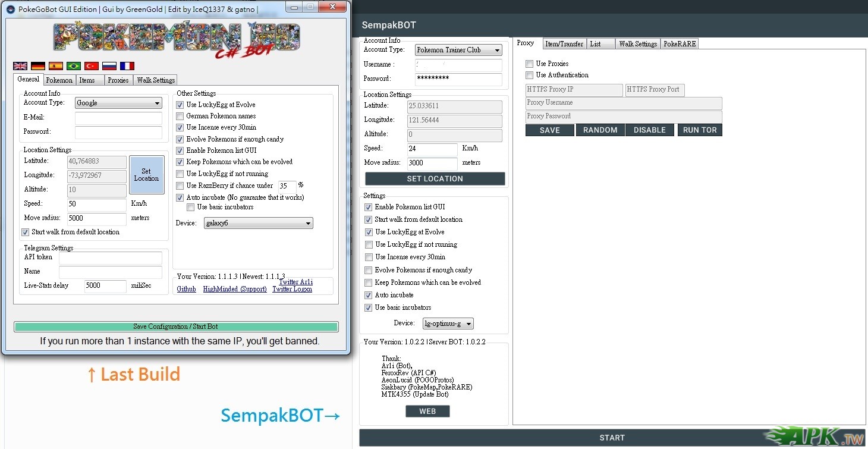Open PokeRARE tab in SempakBOT
This screenshot has width=868, height=449.
[680, 44]
